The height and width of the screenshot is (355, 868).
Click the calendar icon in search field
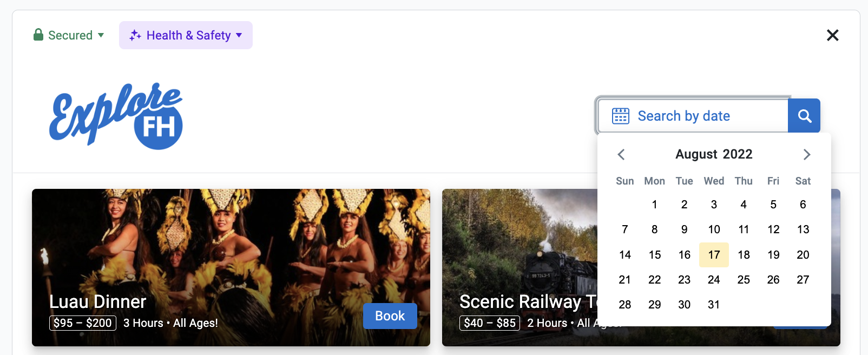tap(620, 116)
